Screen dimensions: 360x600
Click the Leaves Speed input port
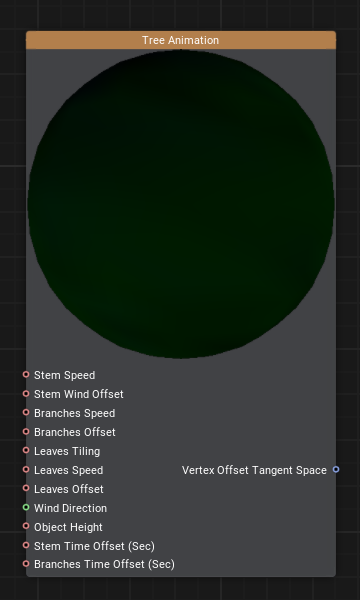[26, 470]
